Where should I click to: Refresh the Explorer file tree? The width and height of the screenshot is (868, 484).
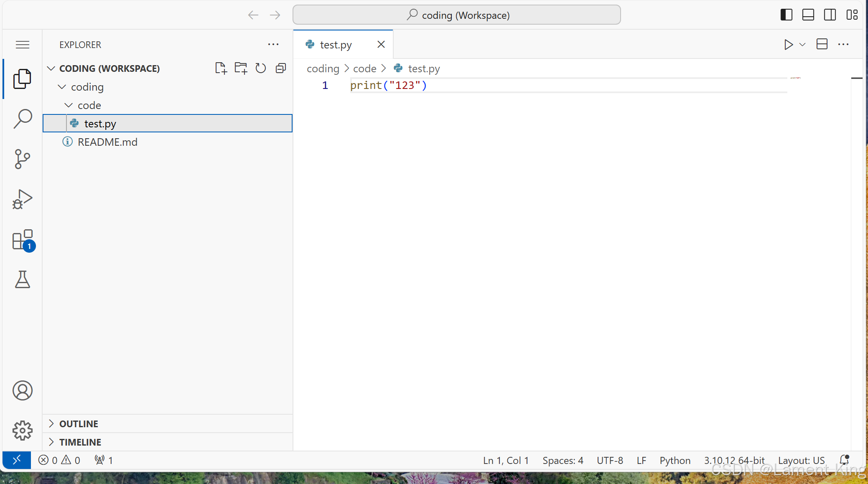(261, 68)
